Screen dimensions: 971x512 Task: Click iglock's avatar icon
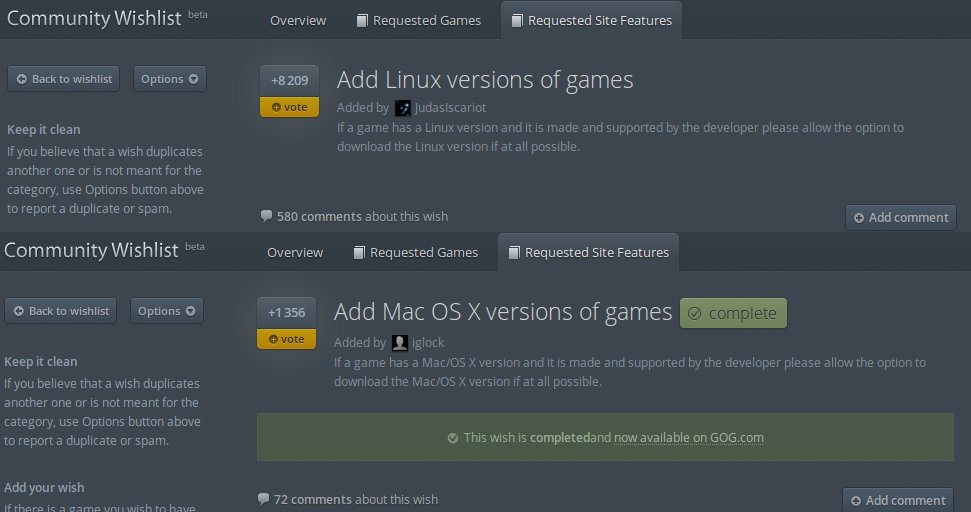click(399, 342)
